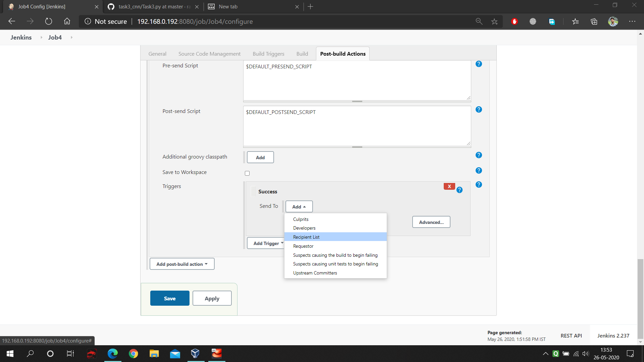Click the Advanced... button
The width and height of the screenshot is (644, 362).
[x=431, y=222]
